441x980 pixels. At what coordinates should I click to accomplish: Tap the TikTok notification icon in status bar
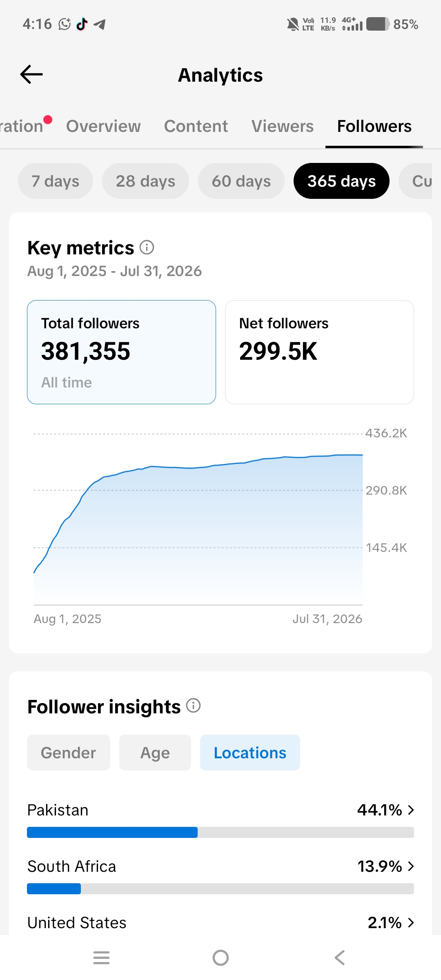(x=82, y=24)
